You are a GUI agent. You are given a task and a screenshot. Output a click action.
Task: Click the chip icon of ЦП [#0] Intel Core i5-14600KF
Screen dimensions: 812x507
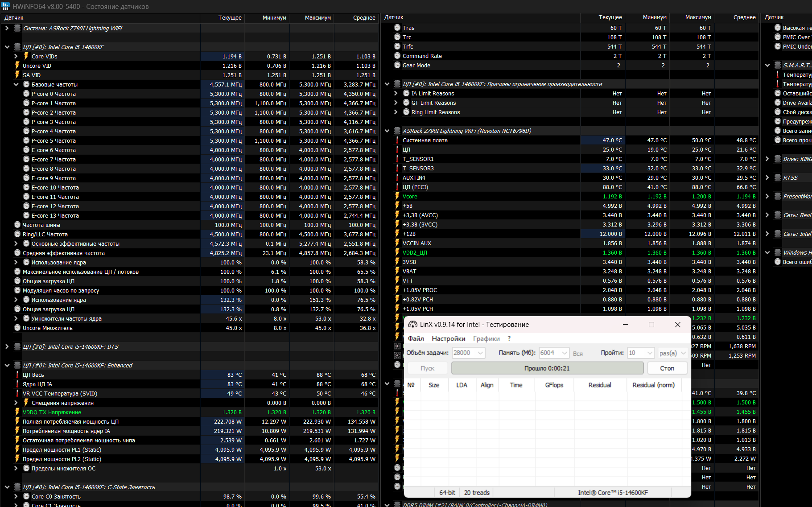pos(17,47)
